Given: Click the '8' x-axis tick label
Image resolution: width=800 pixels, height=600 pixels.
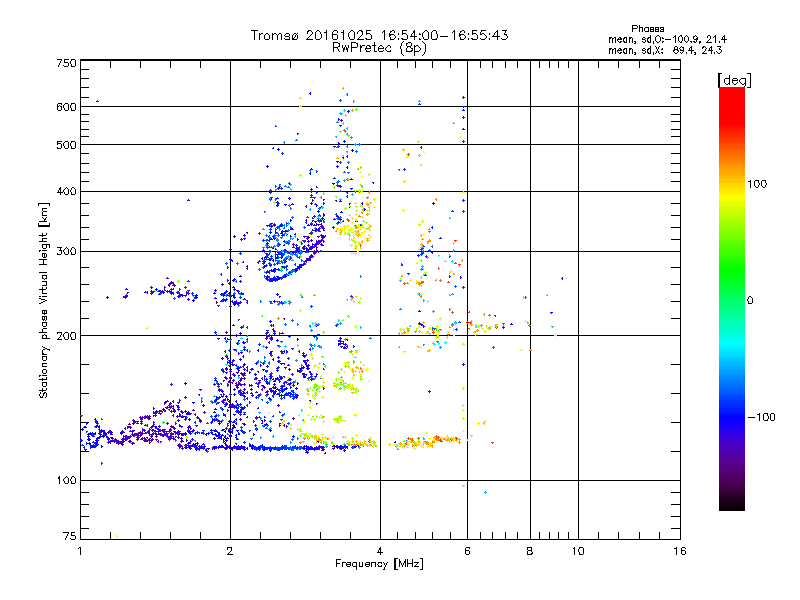Looking at the screenshot, I should 530,551.
